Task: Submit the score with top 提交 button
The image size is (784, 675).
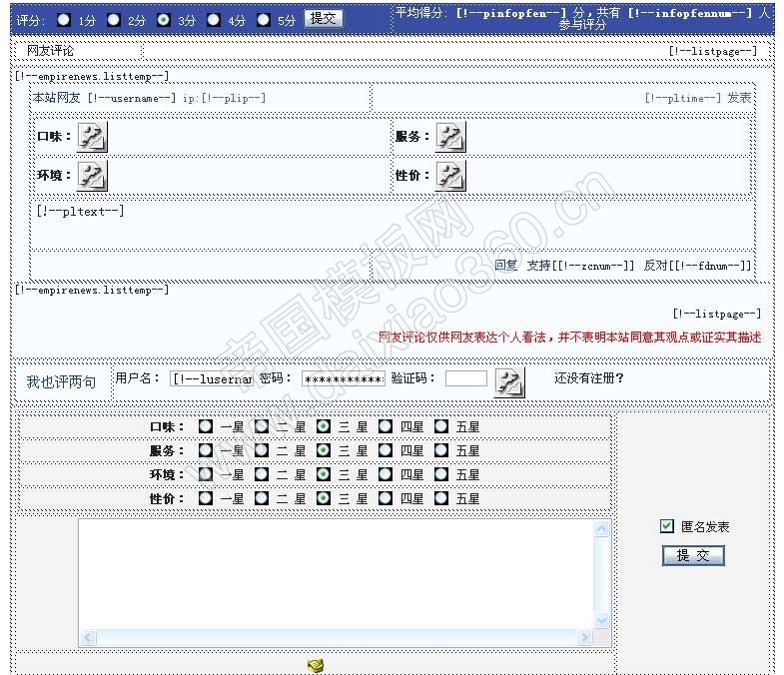Action: pyautogui.click(x=324, y=19)
